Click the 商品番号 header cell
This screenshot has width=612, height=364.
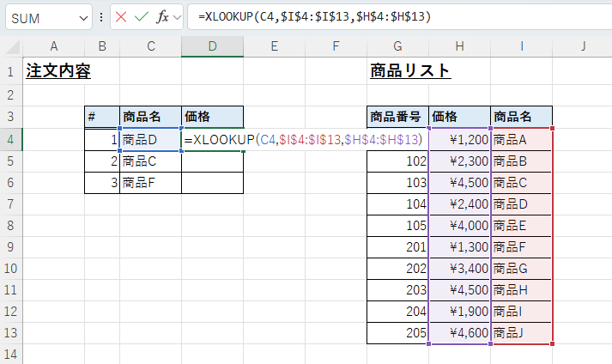tap(397, 117)
